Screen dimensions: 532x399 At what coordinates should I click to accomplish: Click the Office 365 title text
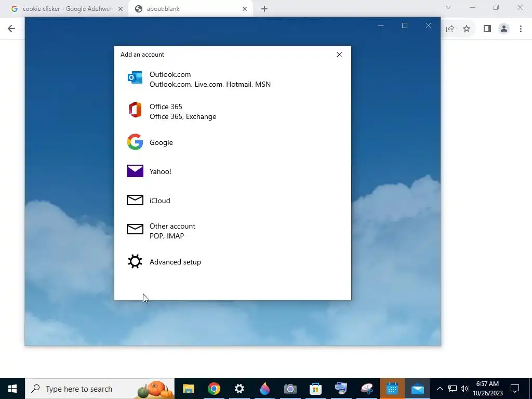(166, 107)
